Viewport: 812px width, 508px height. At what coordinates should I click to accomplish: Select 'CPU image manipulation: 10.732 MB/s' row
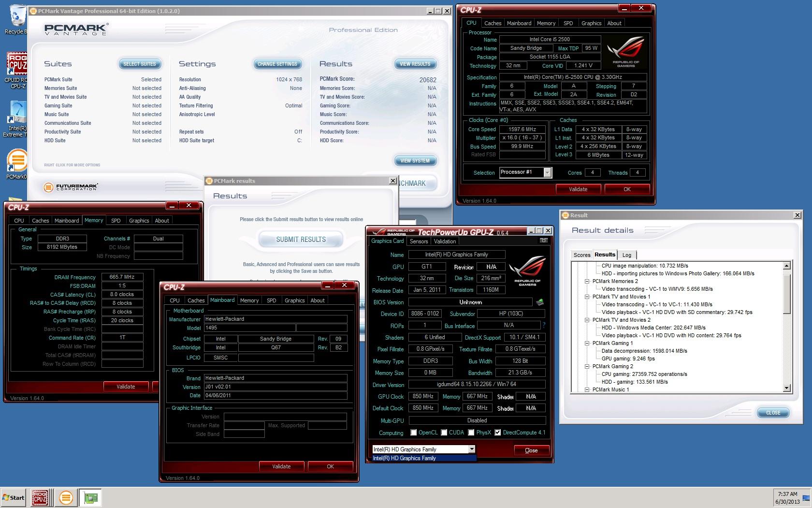(645, 266)
